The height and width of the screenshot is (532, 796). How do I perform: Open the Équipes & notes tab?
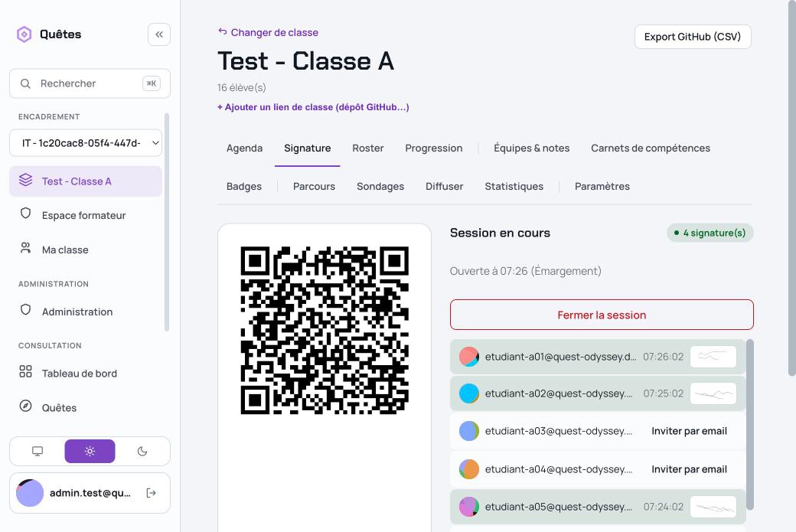(x=531, y=149)
